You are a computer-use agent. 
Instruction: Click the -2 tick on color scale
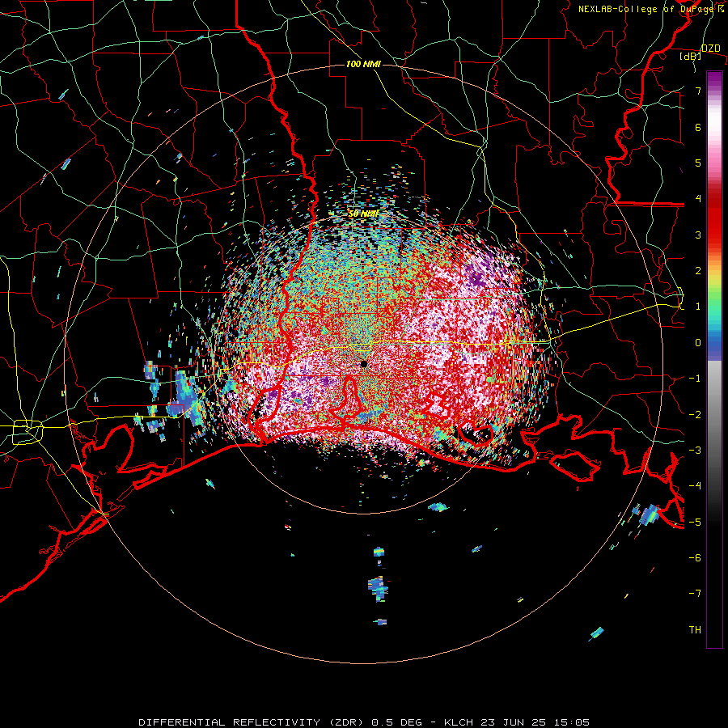695,415
